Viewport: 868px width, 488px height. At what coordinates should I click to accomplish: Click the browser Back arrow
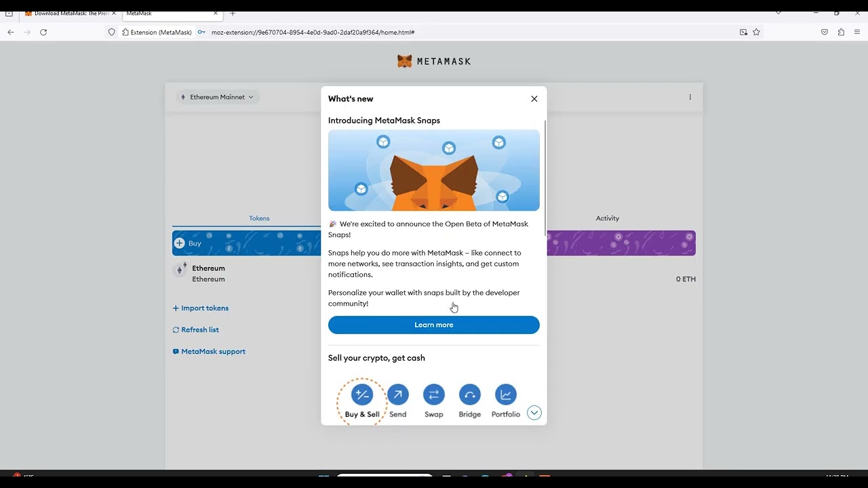coord(10,32)
